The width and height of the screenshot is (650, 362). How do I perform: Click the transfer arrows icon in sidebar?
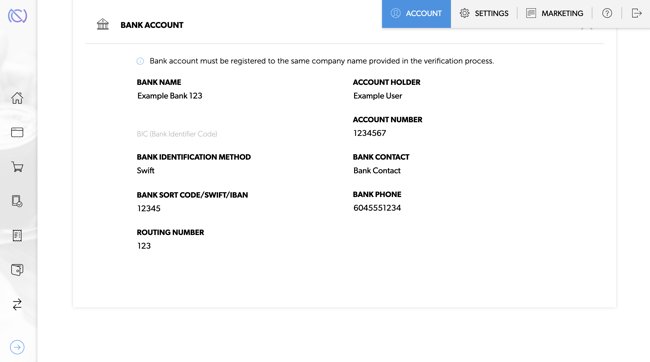pyautogui.click(x=17, y=304)
